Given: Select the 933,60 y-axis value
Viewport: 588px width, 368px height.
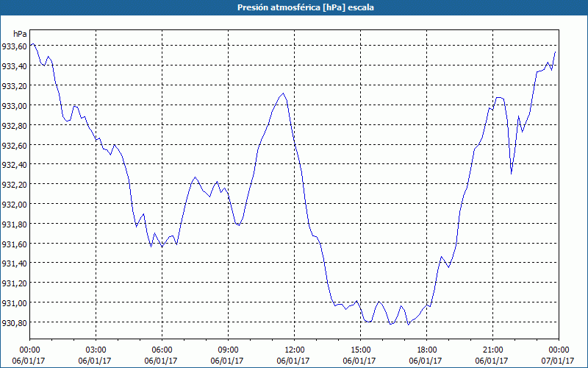Looking at the screenshot, I should (x=14, y=46).
